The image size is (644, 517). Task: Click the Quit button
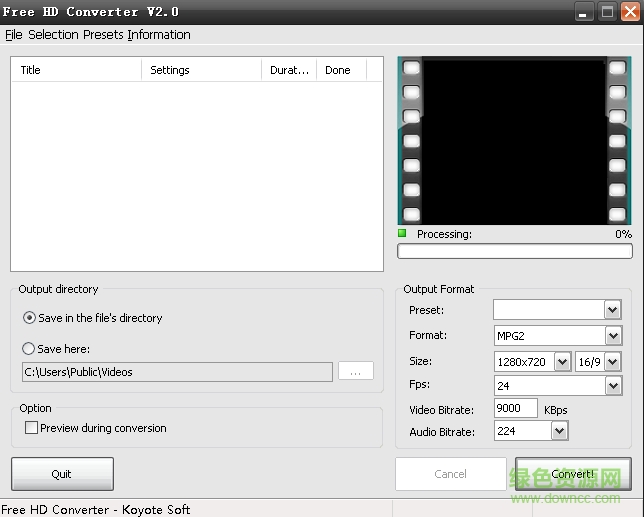click(62, 474)
